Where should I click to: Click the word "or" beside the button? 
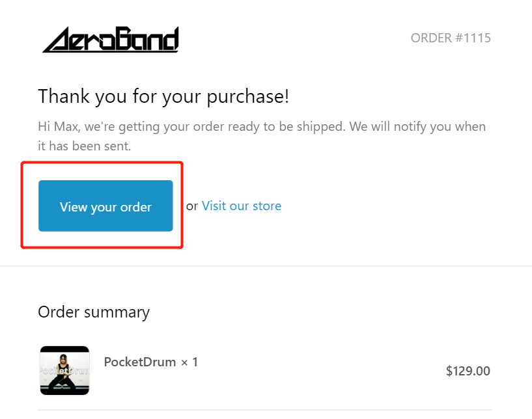(192, 206)
